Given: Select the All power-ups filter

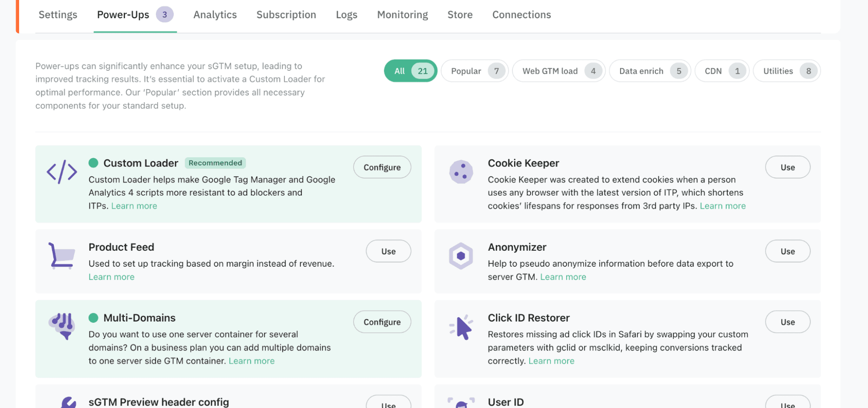Looking at the screenshot, I should point(409,71).
